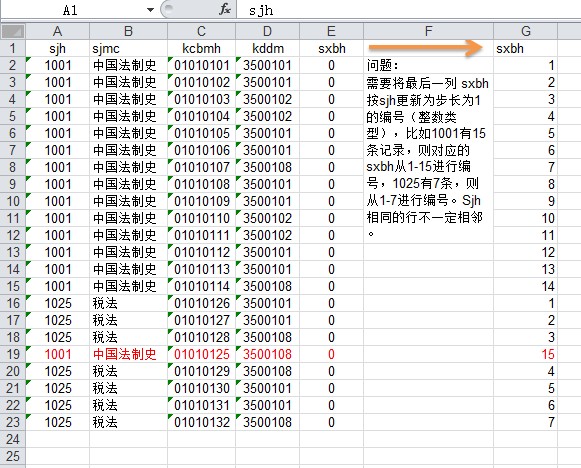Image resolution: width=581 pixels, height=468 pixels.
Task: Click cell containing 01010104
Action: [201, 116]
